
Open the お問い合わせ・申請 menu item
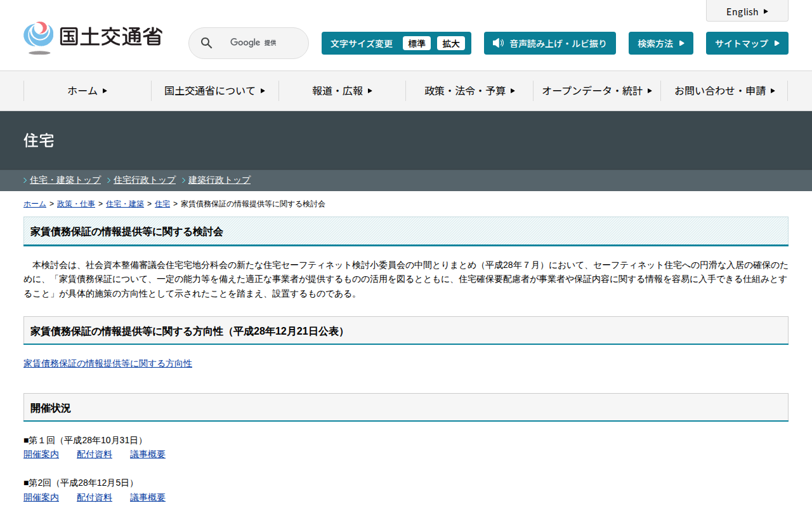coord(724,91)
